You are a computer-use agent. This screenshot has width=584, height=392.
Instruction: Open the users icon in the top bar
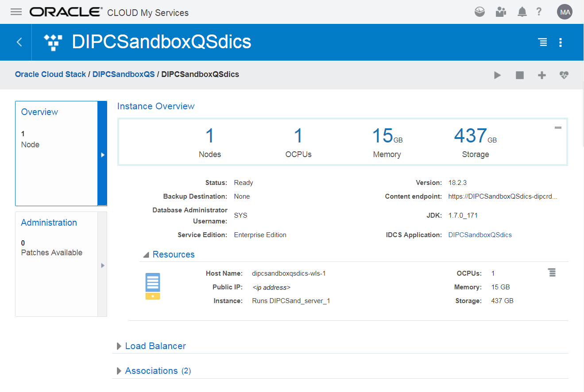point(500,12)
